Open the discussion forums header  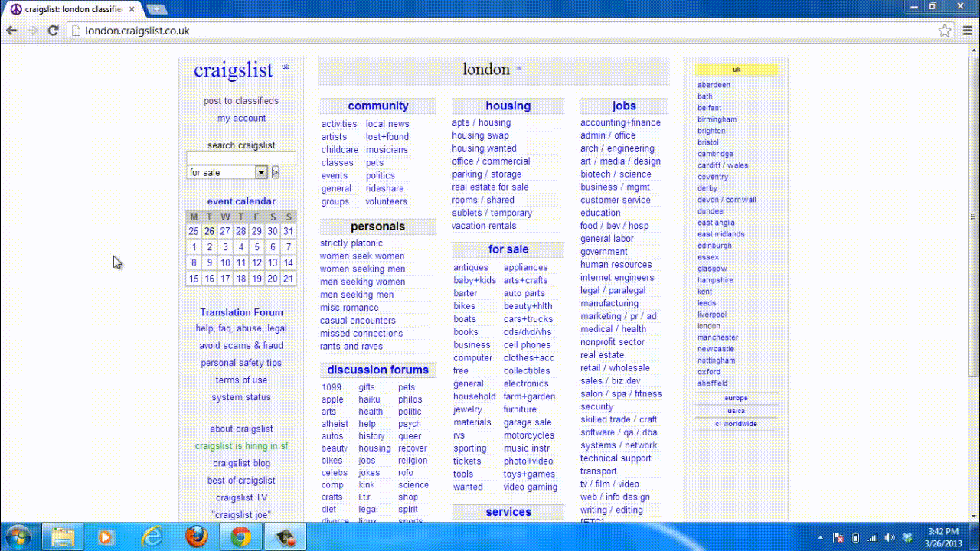[x=377, y=370]
